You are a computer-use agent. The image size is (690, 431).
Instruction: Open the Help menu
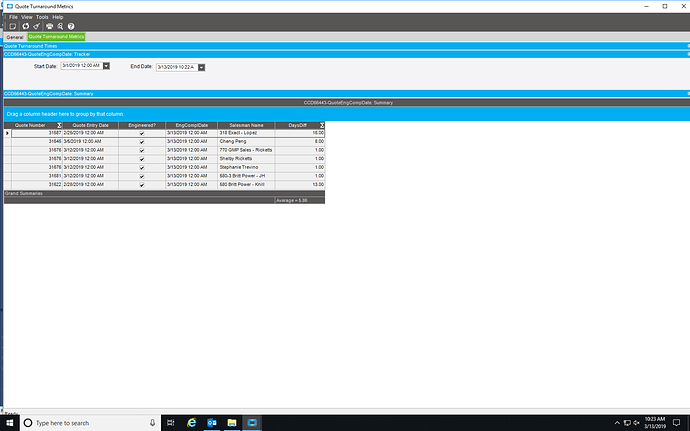tap(58, 17)
